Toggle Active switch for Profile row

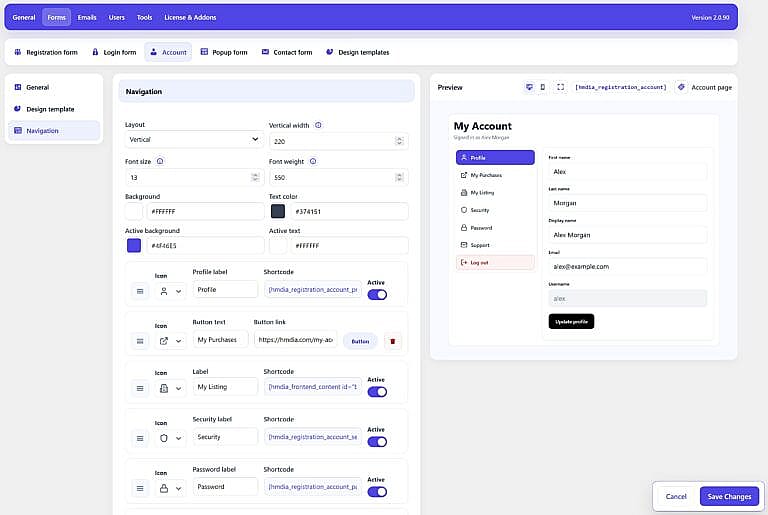[377, 294]
